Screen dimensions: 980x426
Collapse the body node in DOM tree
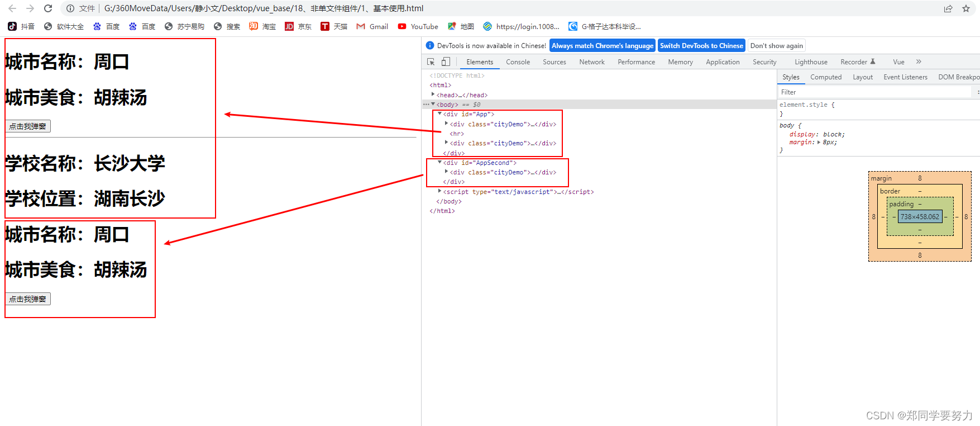(x=433, y=104)
